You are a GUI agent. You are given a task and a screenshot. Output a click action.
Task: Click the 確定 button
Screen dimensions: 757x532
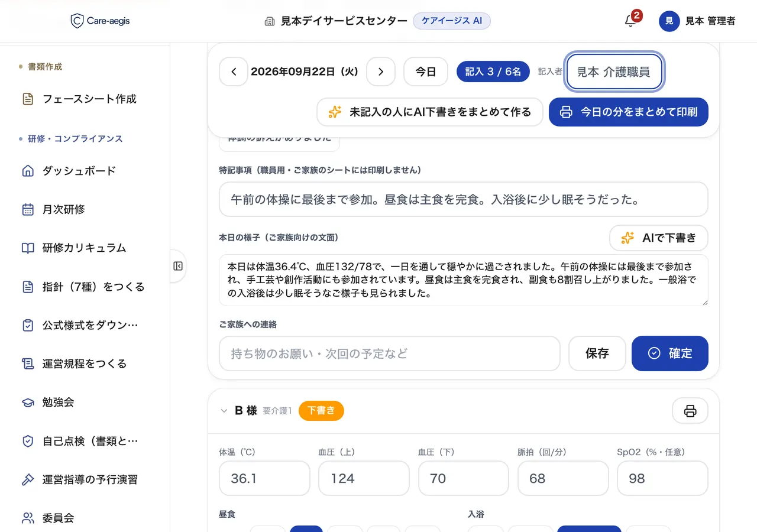(670, 353)
